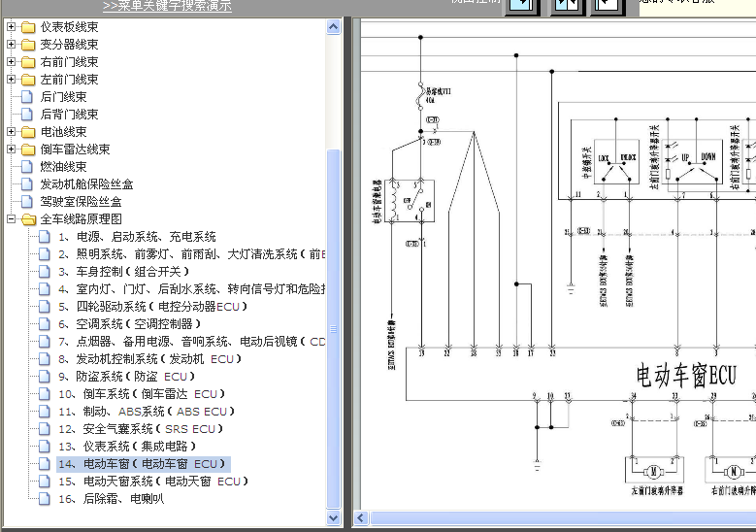Click the document icon beside 后门线束
This screenshot has height=532, width=756.
(x=27, y=97)
